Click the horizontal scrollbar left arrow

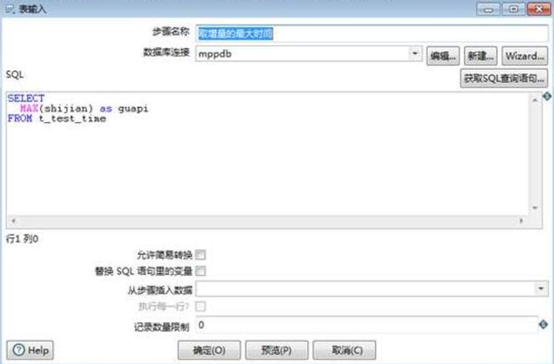coord(13,221)
